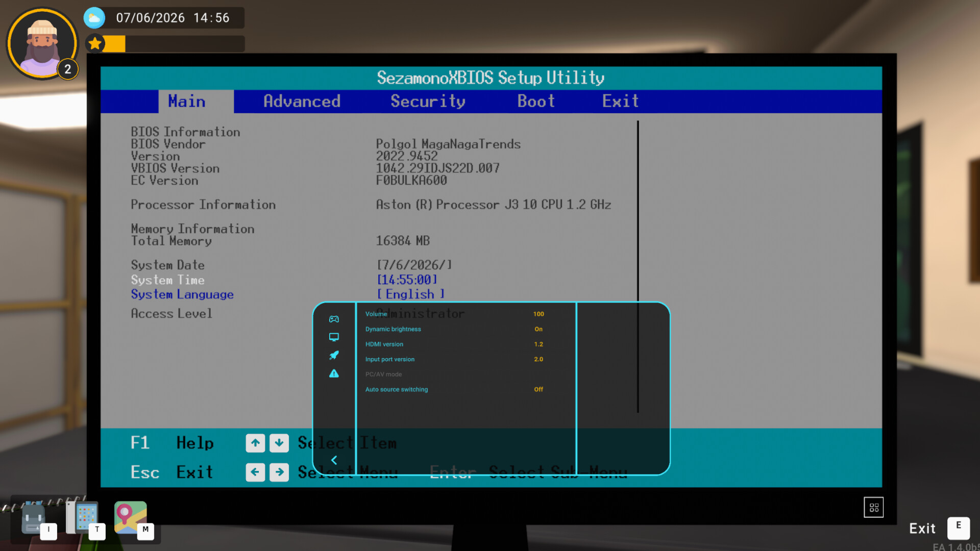The width and height of the screenshot is (980, 551).
Task: Change HDMI version 1.2 value
Action: coord(538,344)
